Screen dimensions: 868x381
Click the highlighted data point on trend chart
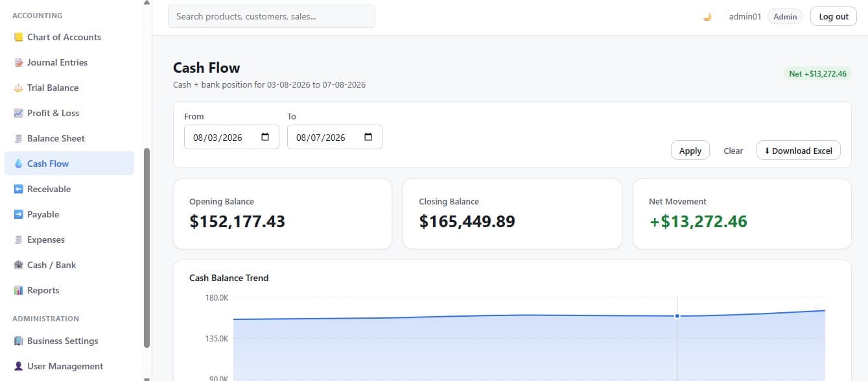click(x=677, y=316)
